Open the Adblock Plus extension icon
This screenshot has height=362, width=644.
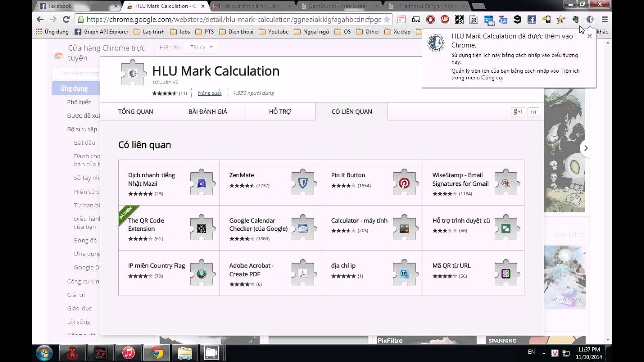tap(445, 19)
